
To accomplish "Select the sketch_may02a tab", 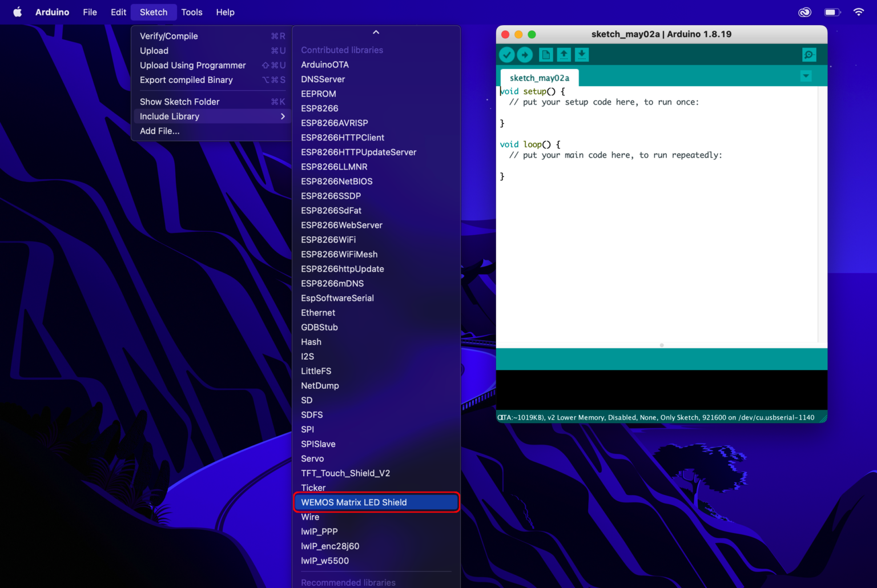I will 539,78.
